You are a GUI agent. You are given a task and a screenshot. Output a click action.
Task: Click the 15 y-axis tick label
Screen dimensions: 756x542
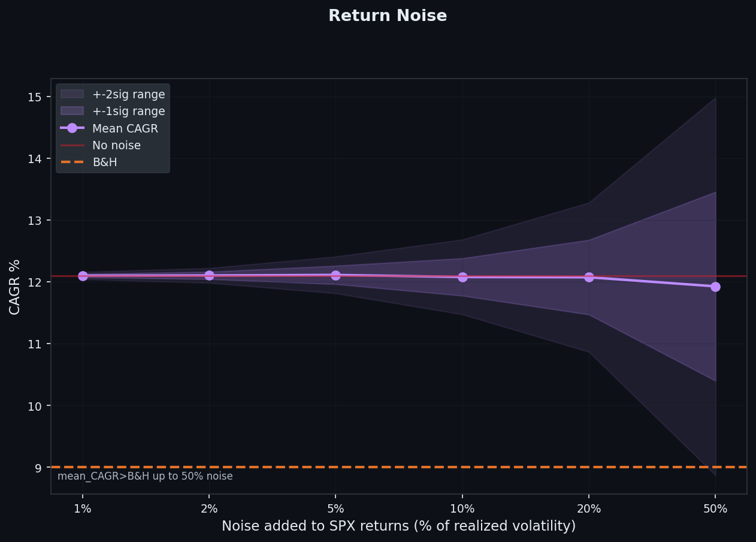(35, 97)
